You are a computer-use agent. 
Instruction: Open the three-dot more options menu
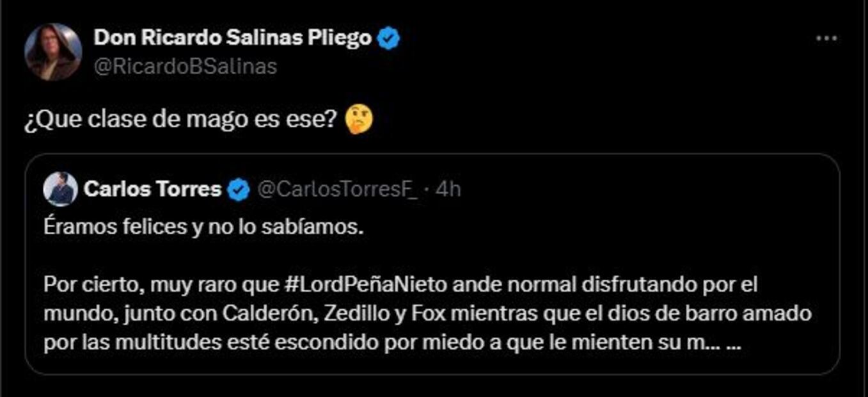pos(826,39)
